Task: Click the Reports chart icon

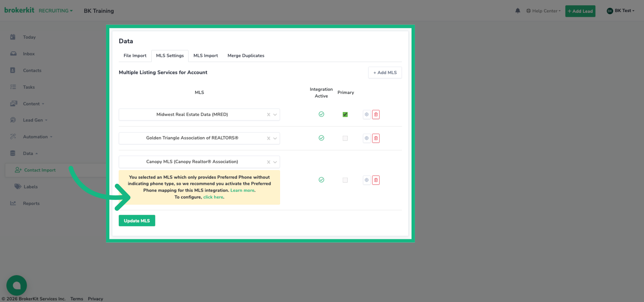Action: pyautogui.click(x=13, y=203)
